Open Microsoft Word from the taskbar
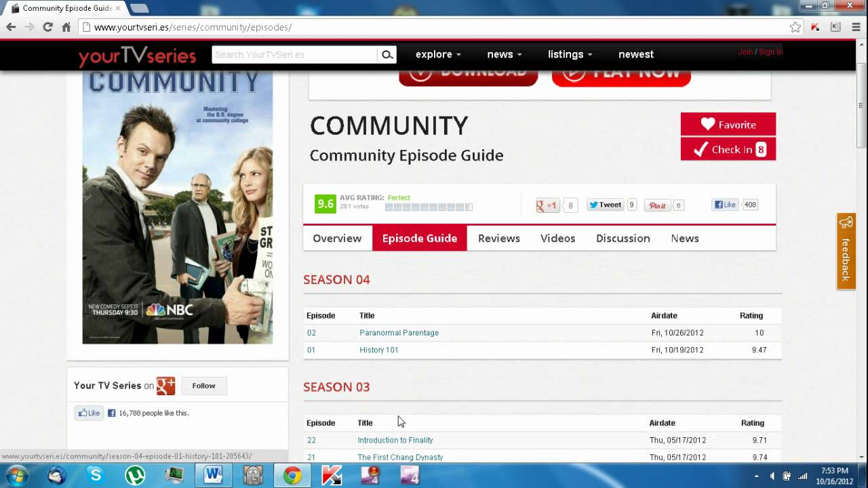868x488 pixels. click(x=214, y=476)
